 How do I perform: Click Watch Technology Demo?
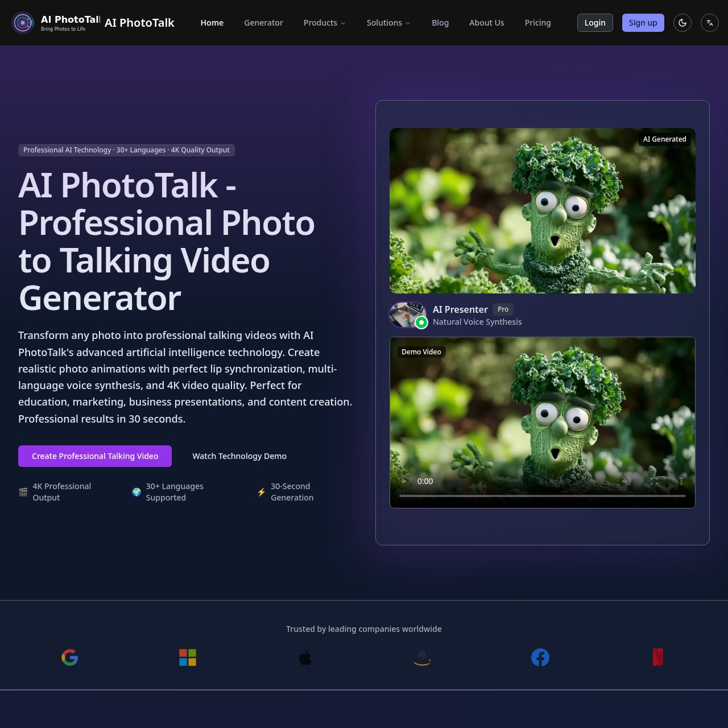[x=239, y=456]
